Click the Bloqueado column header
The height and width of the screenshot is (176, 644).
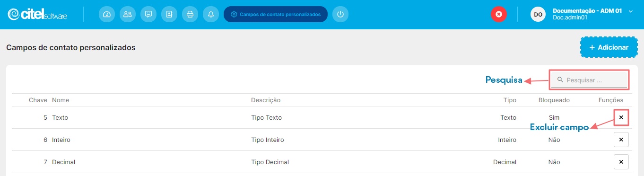coord(554,100)
